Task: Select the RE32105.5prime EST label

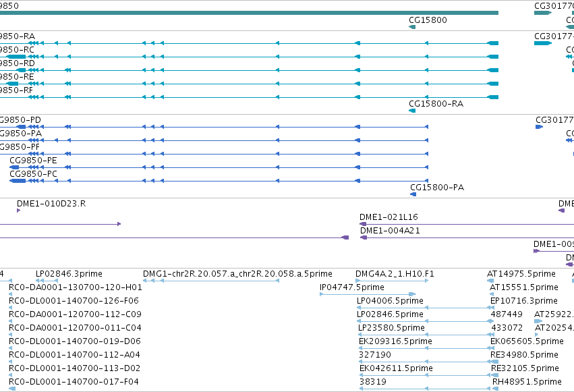Action: (525, 368)
